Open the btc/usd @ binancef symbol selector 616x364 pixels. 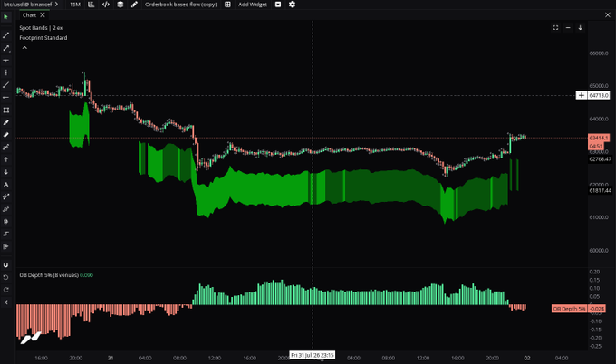point(31,5)
